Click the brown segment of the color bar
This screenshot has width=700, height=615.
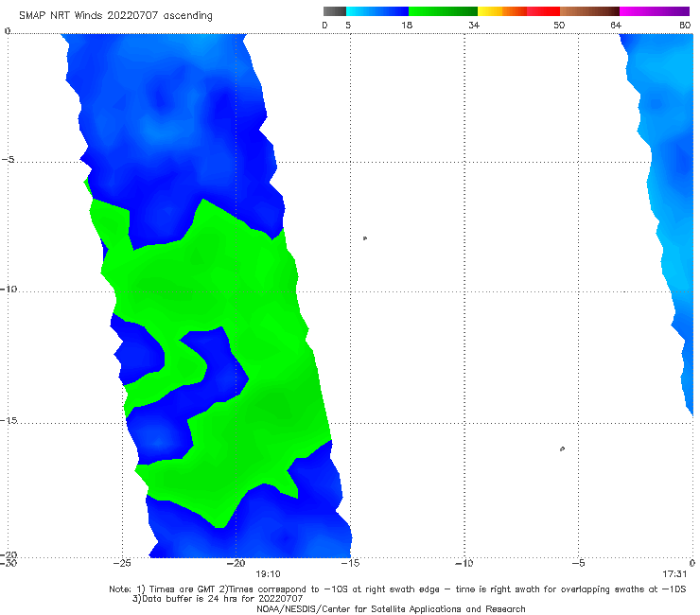pos(589,11)
